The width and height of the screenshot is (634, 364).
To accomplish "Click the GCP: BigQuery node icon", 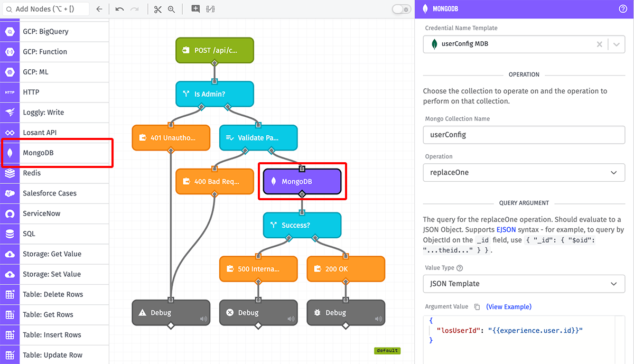I will click(10, 32).
